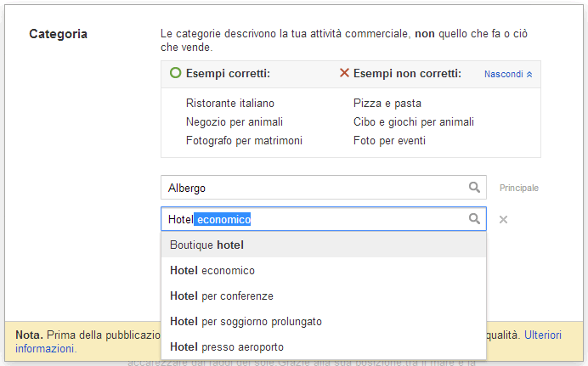This screenshot has height=366, width=588.
Task: Click the Categoria section heading
Action: 58,35
